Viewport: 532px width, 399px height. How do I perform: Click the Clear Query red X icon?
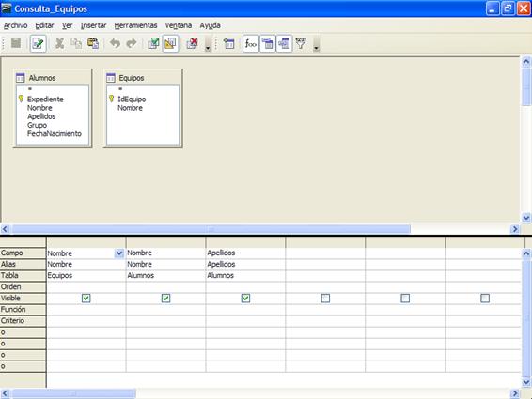[x=192, y=43]
